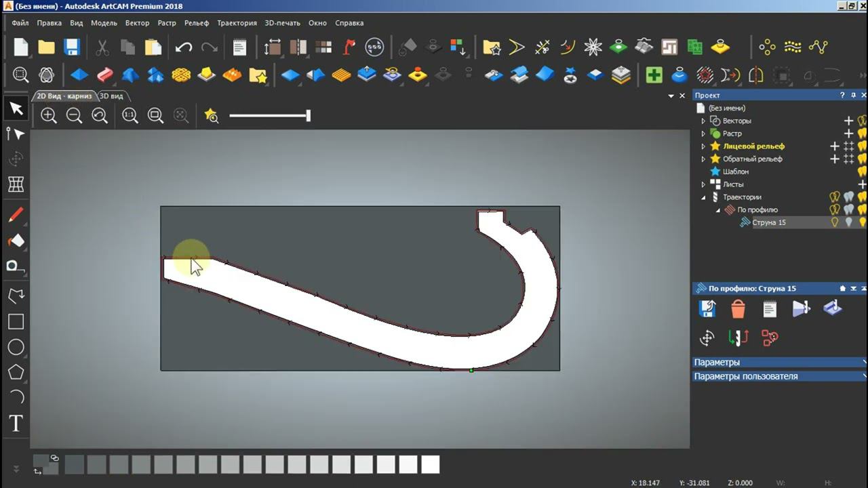Collapse the Траектории tree node
Image resolution: width=868 pixels, height=488 pixels.
[x=703, y=197]
